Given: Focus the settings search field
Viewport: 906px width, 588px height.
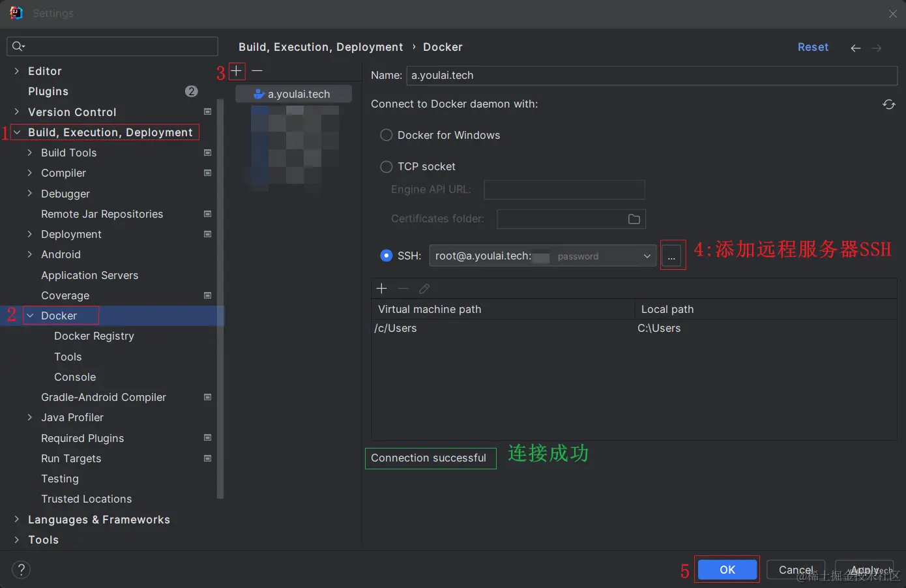Looking at the screenshot, I should (x=112, y=46).
